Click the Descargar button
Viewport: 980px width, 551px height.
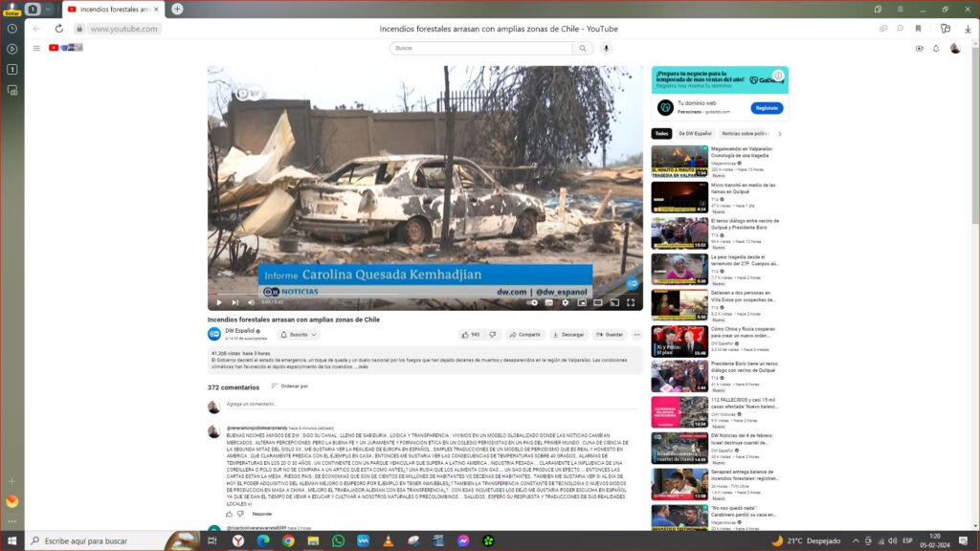[568, 335]
